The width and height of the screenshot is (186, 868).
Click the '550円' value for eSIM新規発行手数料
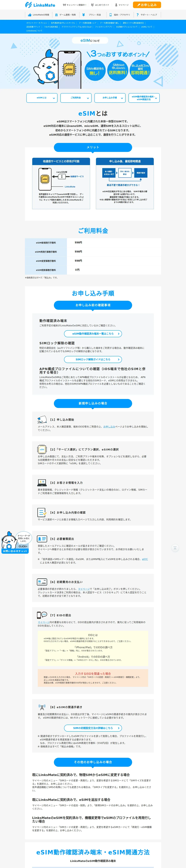[x=78, y=243]
